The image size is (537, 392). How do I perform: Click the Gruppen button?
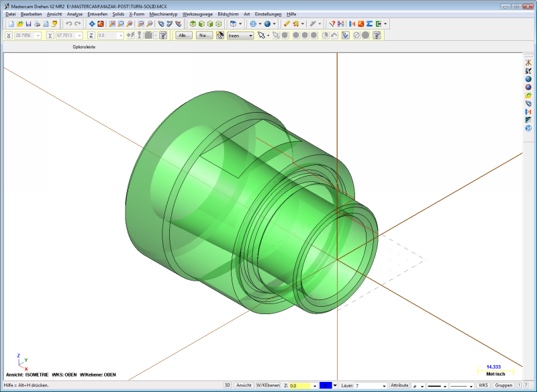click(x=503, y=385)
